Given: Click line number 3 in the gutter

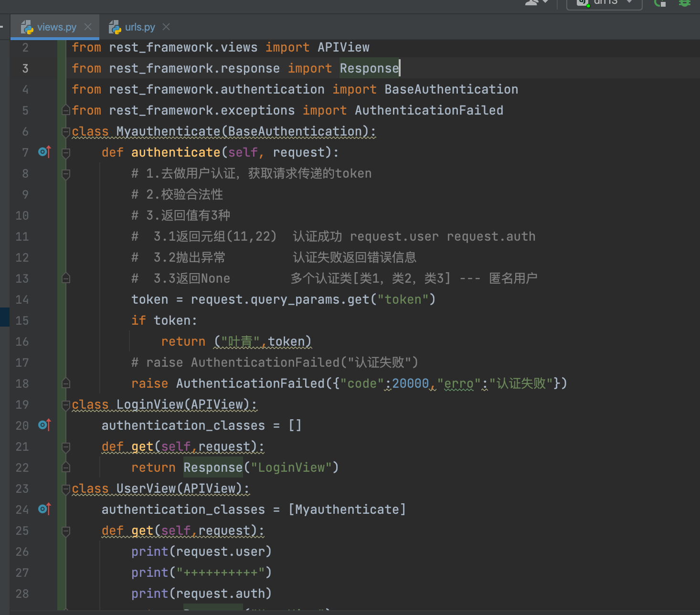Looking at the screenshot, I should pyautogui.click(x=25, y=68).
